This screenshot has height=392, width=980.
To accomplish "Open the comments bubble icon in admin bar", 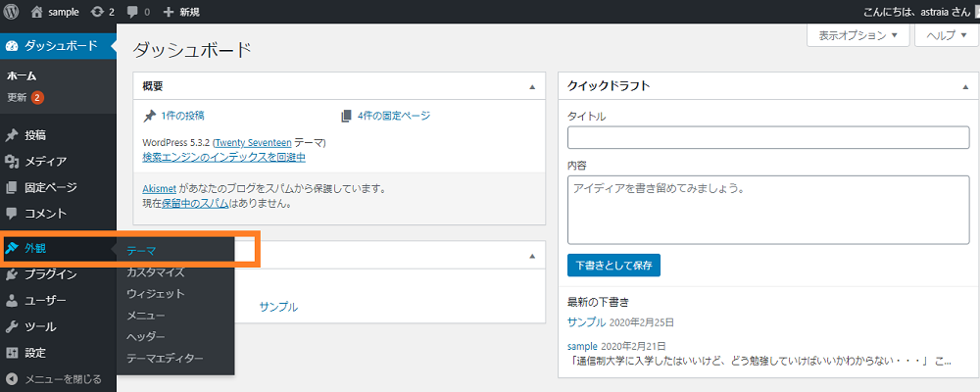I will point(133,12).
